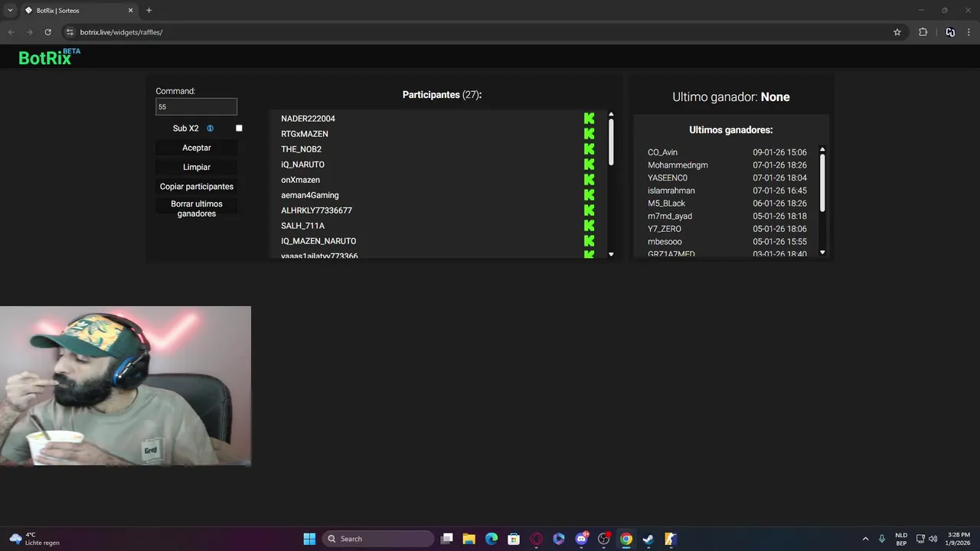Click the weather widget showing Lichte regen
Viewport: 980px width, 551px height.
pos(34,539)
